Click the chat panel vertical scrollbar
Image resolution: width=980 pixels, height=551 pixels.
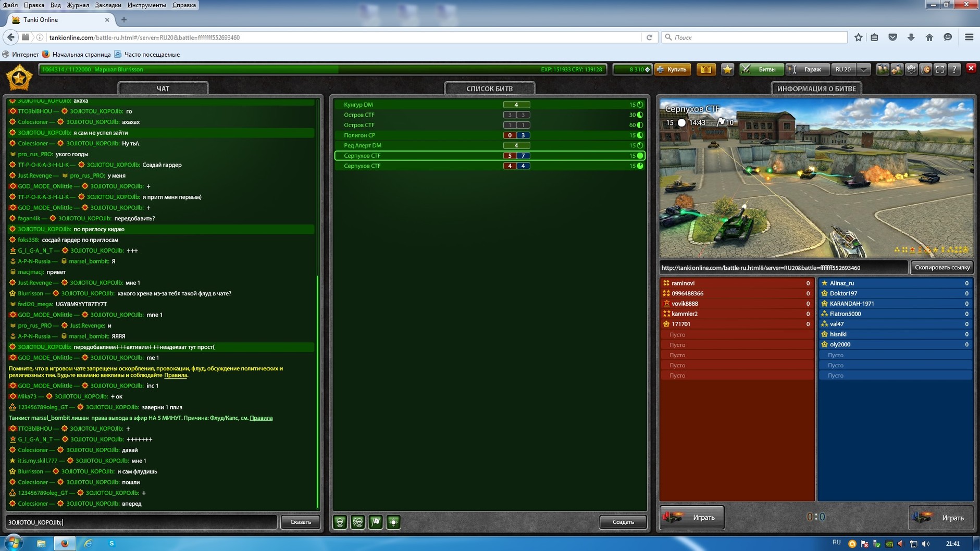[317, 391]
